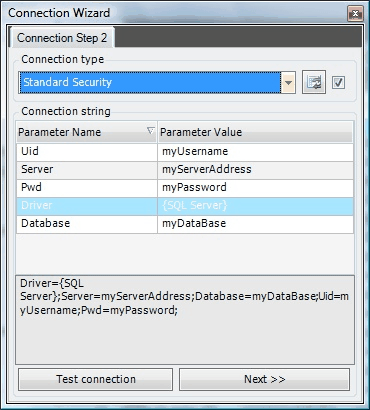Select the myUsername value cell
The width and height of the screenshot is (370, 410).
pos(256,152)
